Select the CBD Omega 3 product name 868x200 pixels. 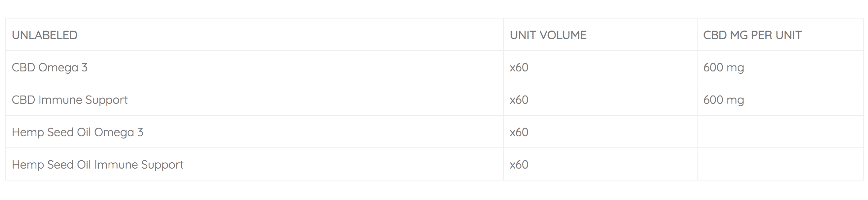(50, 67)
